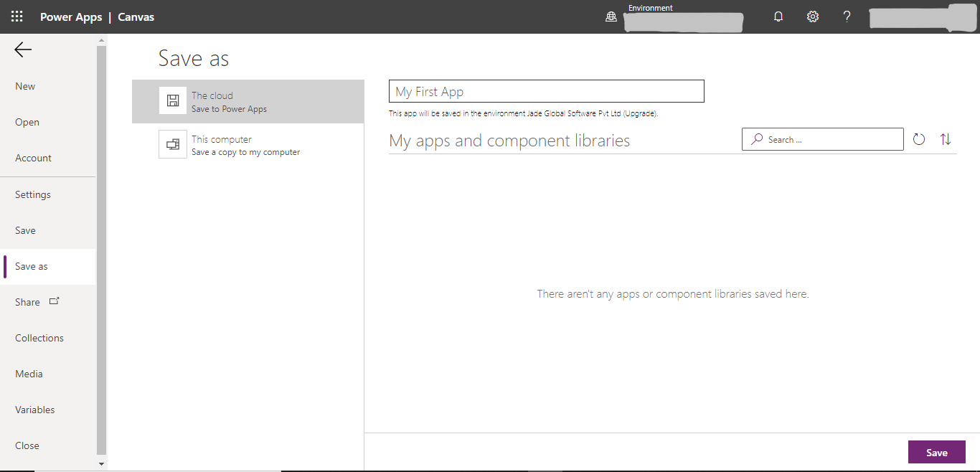This screenshot has height=472, width=980.
Task: Click the sidebar scroll down arrow
Action: [101, 464]
